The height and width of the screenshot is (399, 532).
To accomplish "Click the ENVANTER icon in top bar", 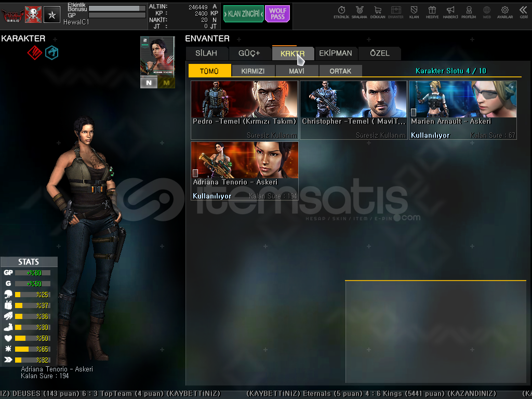I will point(395,12).
